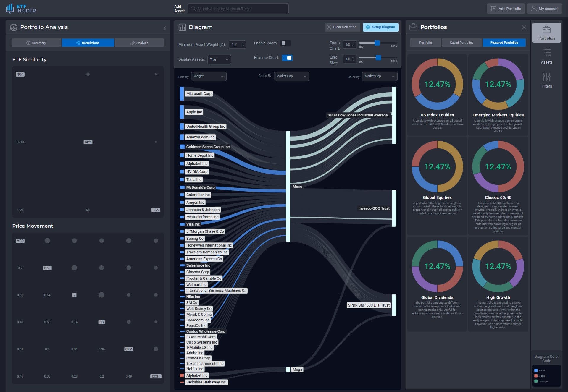
Task: Click the Micro group node label
Action: [297, 186]
